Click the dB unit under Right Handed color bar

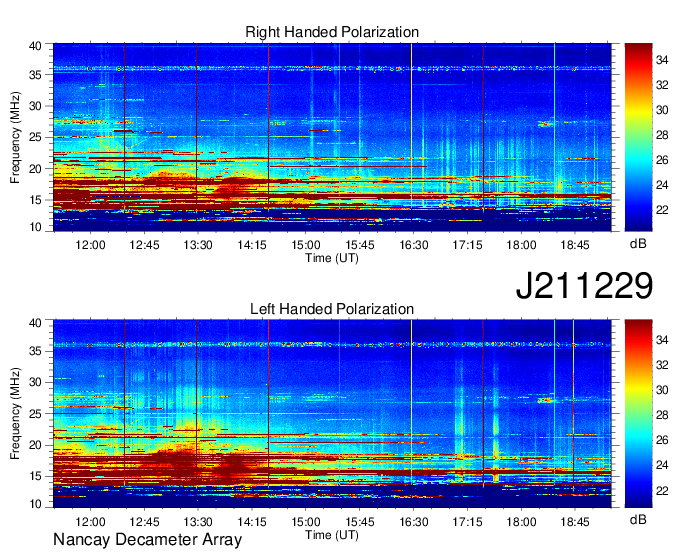(x=638, y=244)
